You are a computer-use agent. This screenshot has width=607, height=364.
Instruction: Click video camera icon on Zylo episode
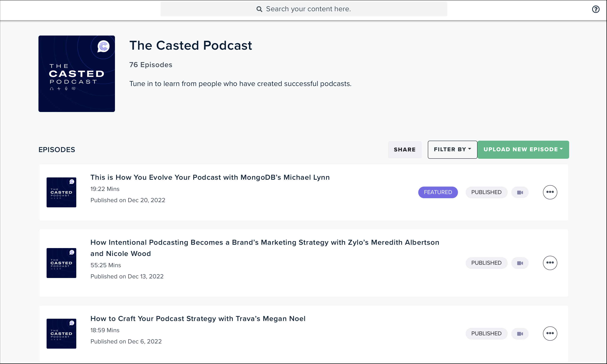[520, 263]
